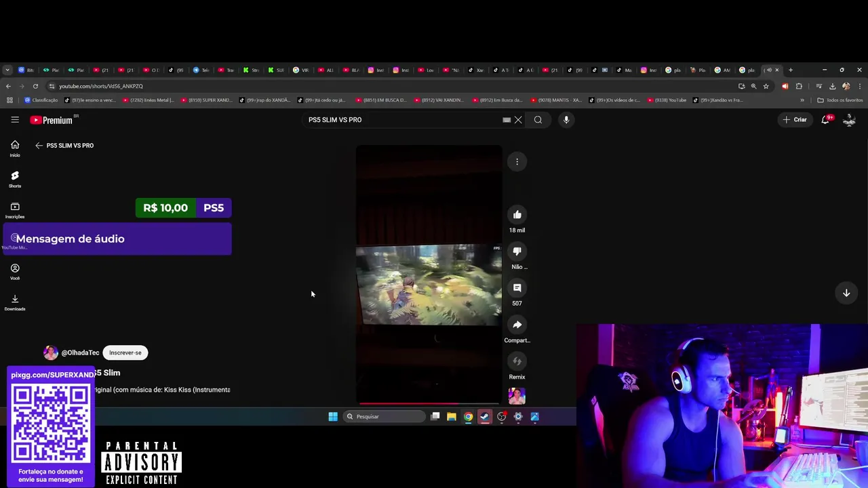Open the YouTube hamburger guide menu

tap(15, 119)
